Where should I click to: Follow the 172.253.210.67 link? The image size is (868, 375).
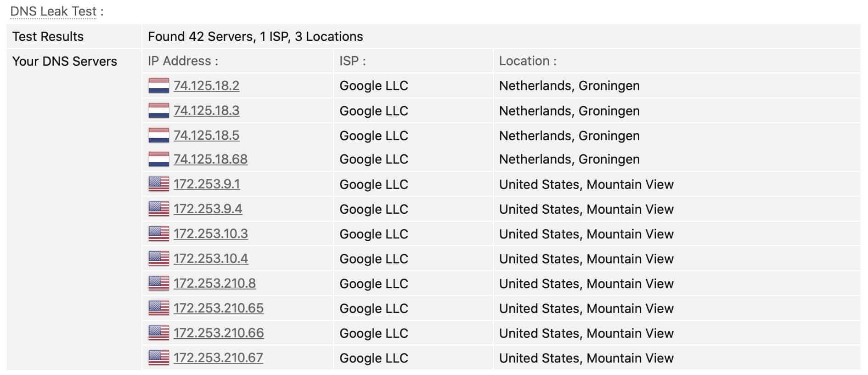coord(218,358)
